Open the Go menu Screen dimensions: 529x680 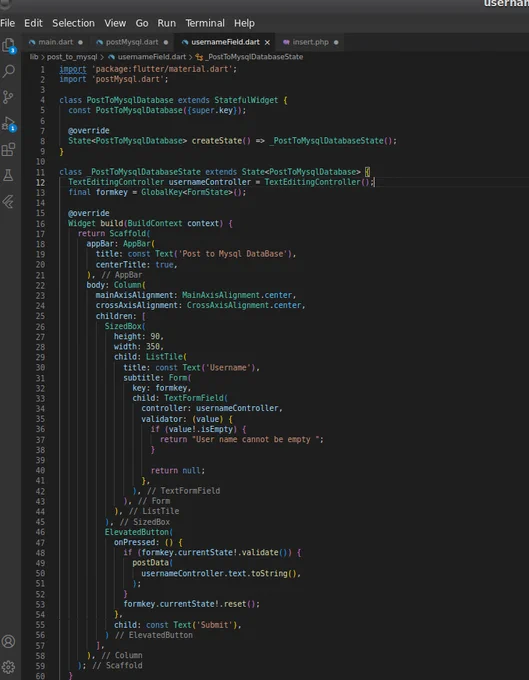(142, 23)
